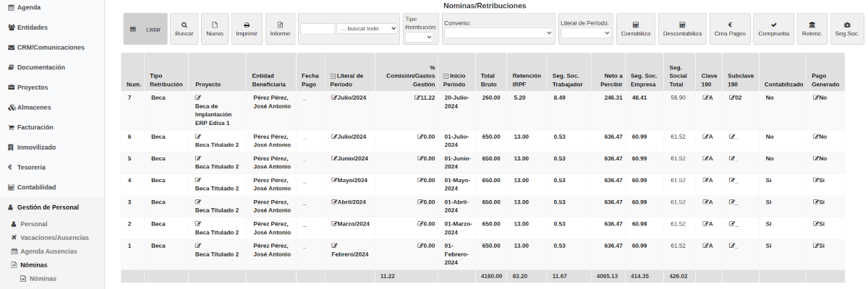Print the list using Imprimir
This screenshot has height=289, width=868.
247,29
